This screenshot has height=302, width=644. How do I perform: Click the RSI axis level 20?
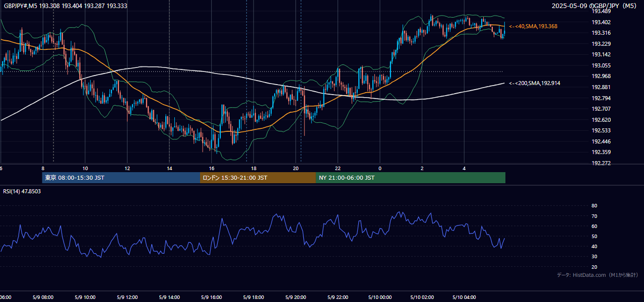(x=595, y=267)
